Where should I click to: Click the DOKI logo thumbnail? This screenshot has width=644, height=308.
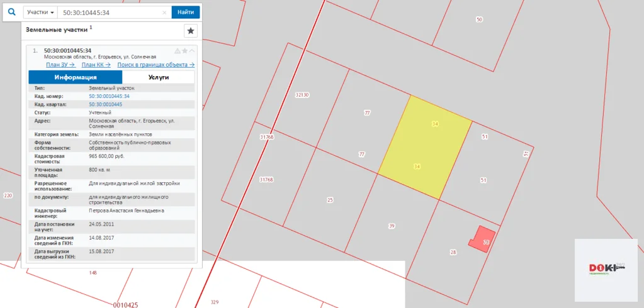606,268
